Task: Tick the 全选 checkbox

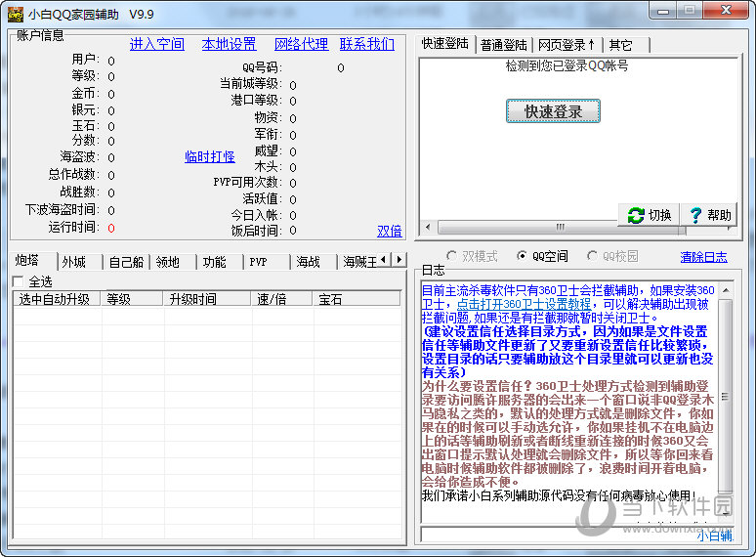Action: coord(18,281)
